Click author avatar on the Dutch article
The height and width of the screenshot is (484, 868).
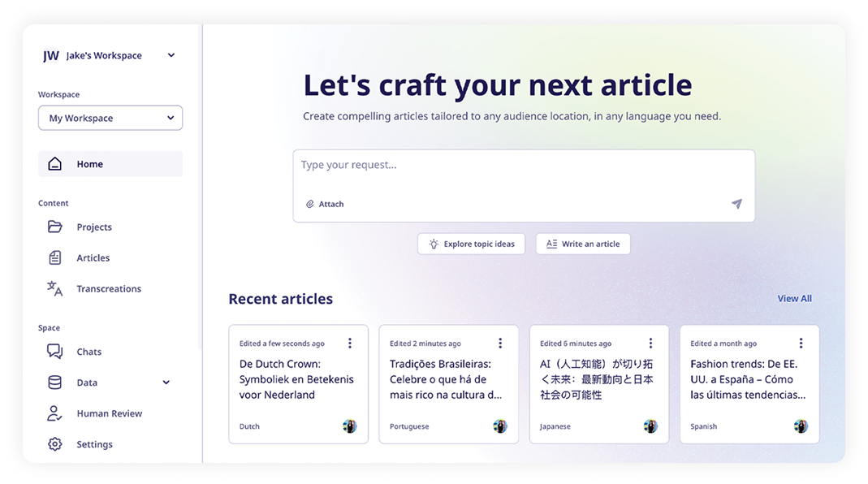(x=350, y=426)
